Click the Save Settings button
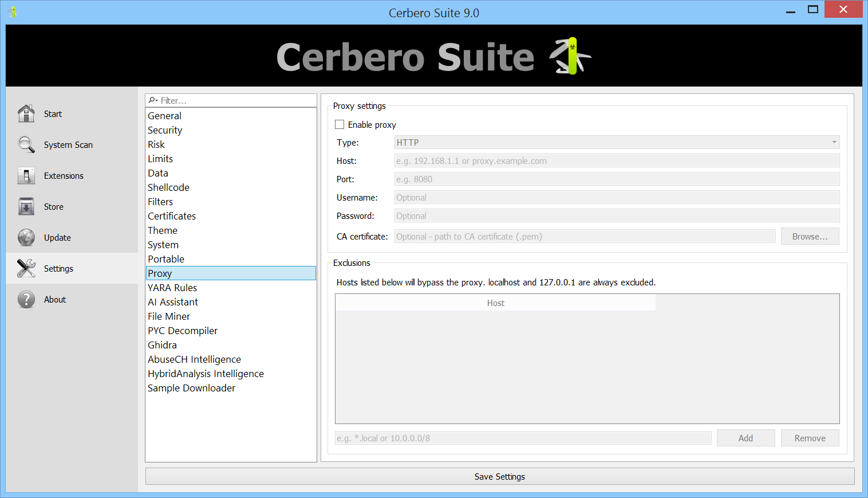 coord(500,476)
